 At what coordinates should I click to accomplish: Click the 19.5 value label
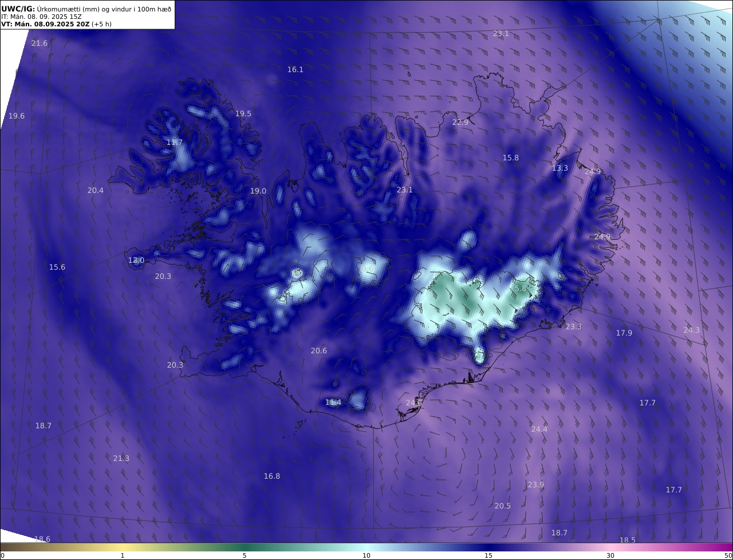243,114
